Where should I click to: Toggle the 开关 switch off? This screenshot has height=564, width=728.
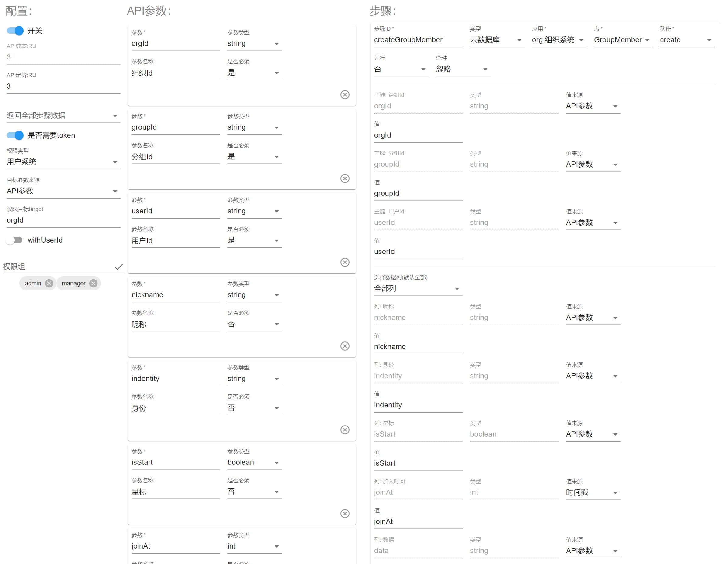point(15,31)
